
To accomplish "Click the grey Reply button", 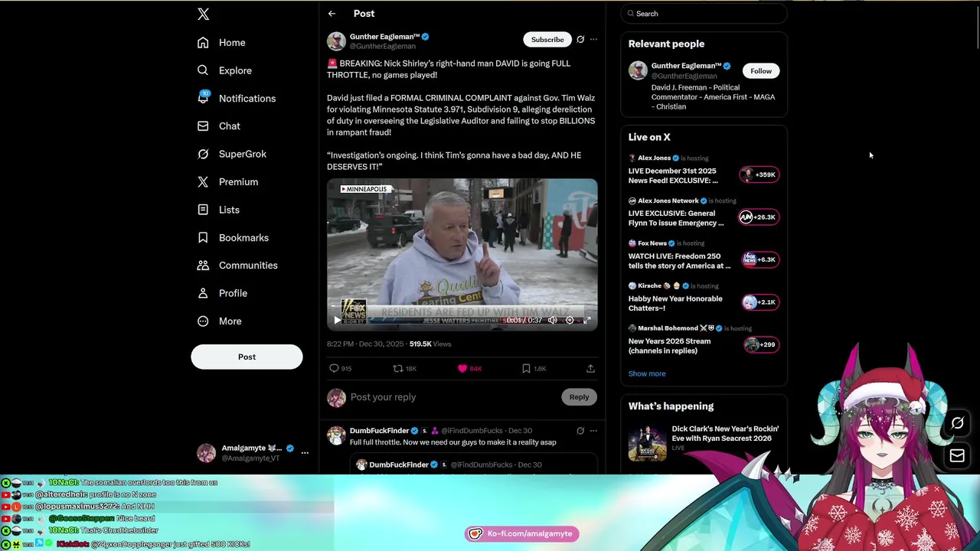I will coord(579,397).
